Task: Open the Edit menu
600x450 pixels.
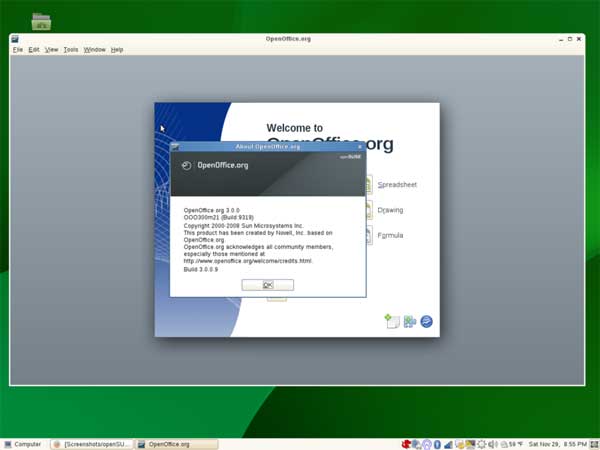Action: (34, 49)
